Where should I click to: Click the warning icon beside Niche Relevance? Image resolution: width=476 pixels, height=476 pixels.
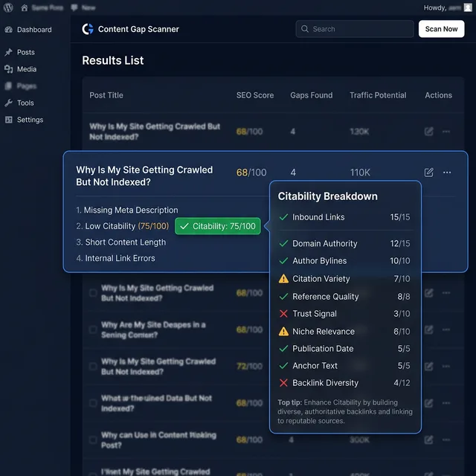click(283, 331)
